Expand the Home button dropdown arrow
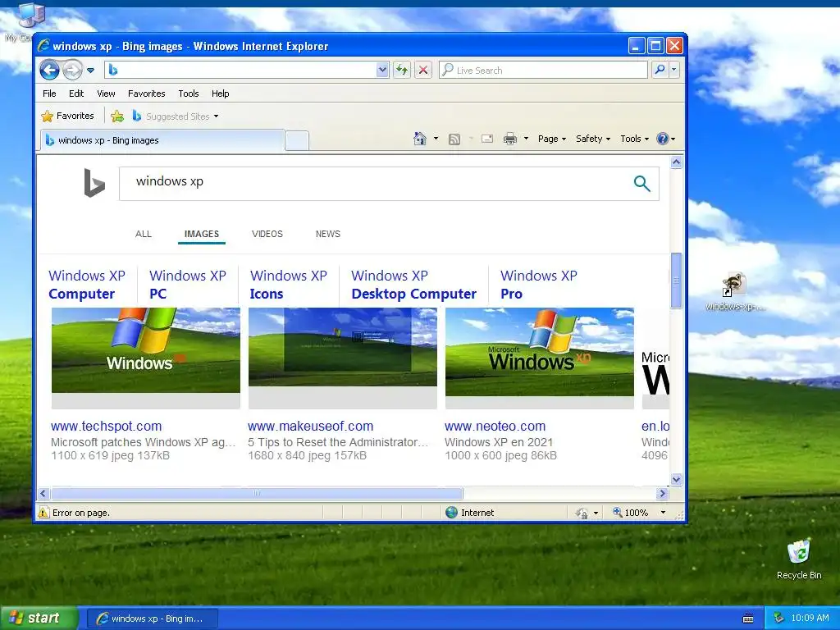This screenshot has height=630, width=840. pyautogui.click(x=436, y=139)
